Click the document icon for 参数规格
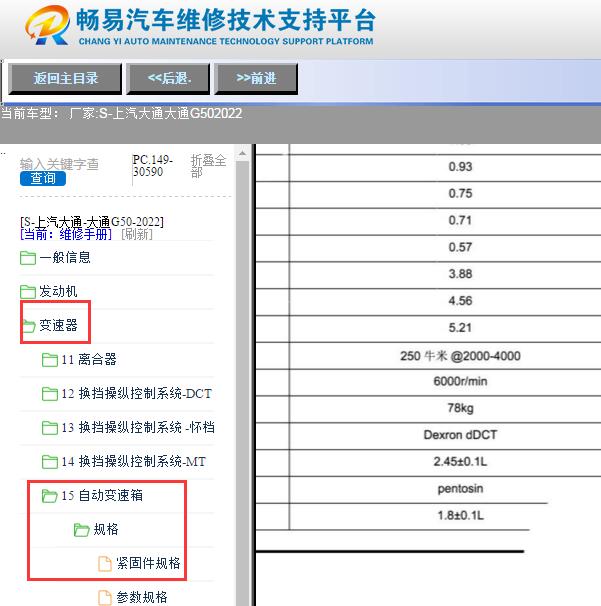The height and width of the screenshot is (606, 601). point(104,597)
